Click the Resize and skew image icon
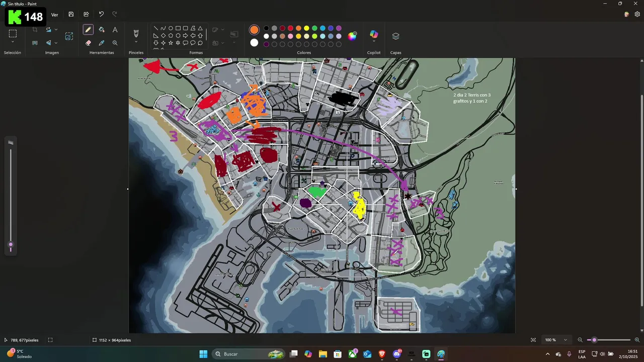The width and height of the screenshot is (644, 362). (69, 36)
